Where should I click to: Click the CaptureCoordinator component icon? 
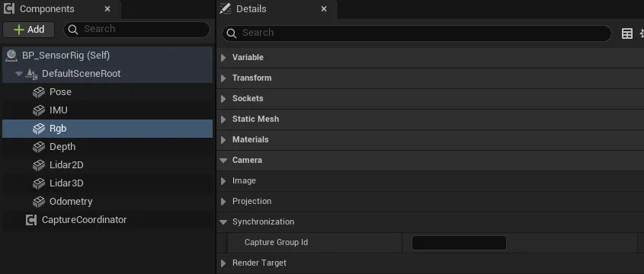(x=31, y=220)
